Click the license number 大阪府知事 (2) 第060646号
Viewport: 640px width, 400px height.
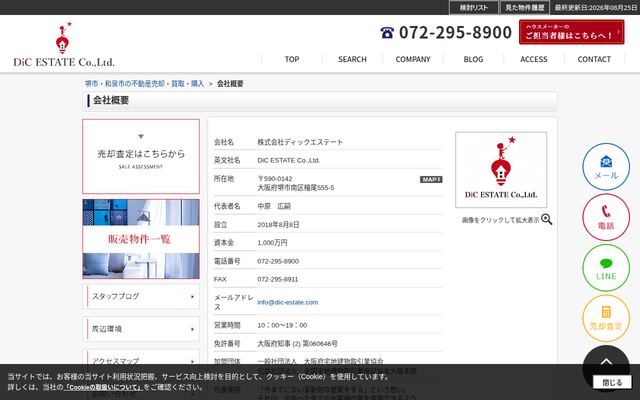[x=297, y=344]
